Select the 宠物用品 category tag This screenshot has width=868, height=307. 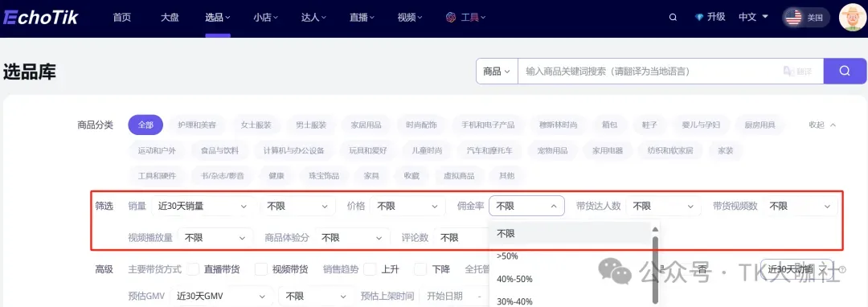pos(552,150)
